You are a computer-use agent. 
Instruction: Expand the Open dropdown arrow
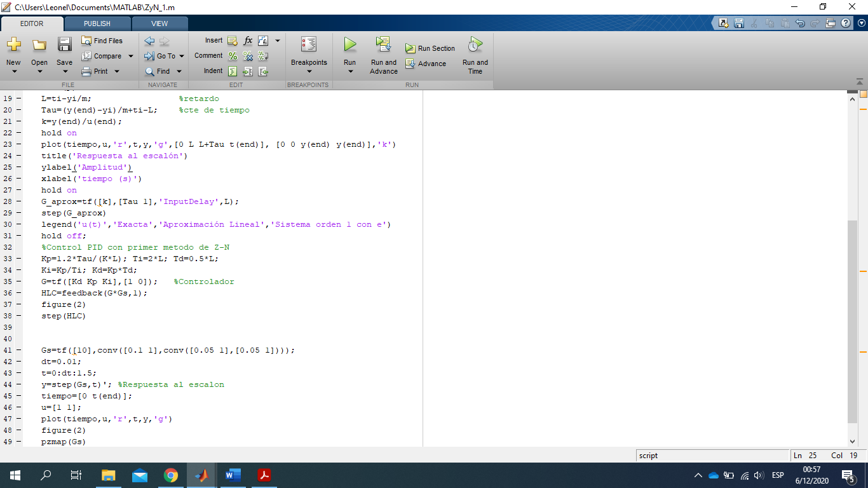pyautogui.click(x=39, y=72)
